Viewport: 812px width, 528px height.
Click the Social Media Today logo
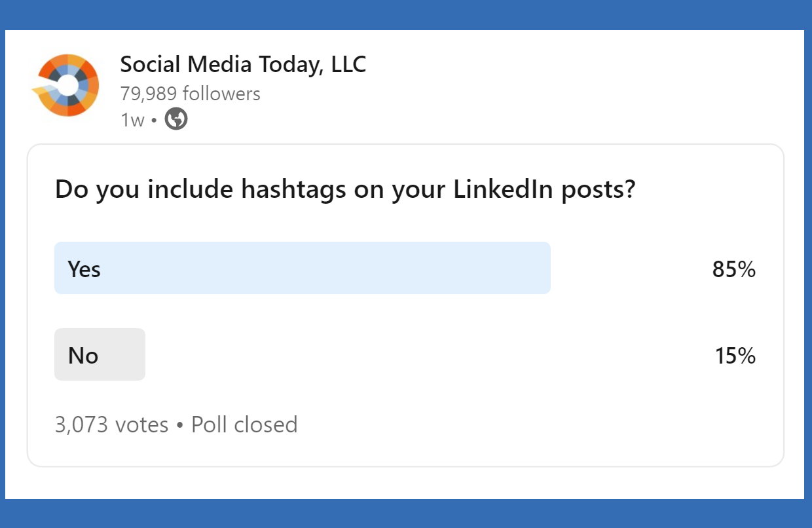pyautogui.click(x=65, y=85)
